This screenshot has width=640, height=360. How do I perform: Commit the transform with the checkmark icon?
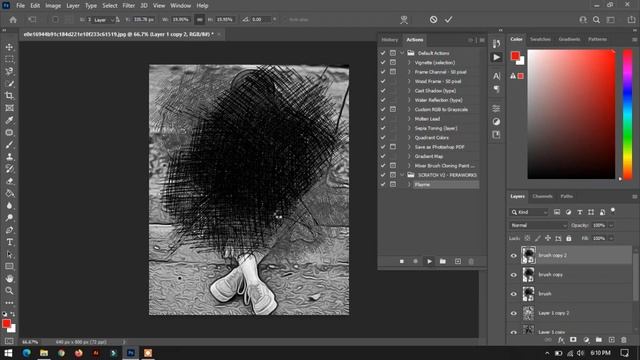coord(449,19)
